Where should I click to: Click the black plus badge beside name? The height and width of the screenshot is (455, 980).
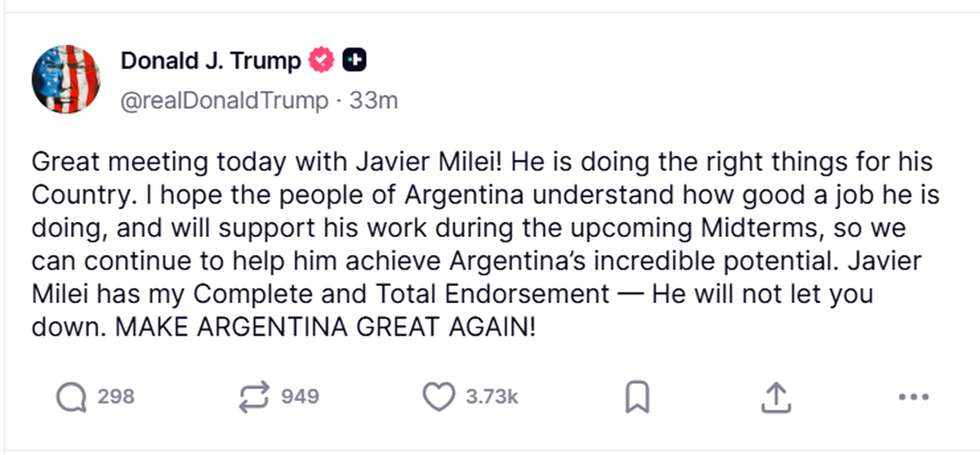pyautogui.click(x=354, y=60)
